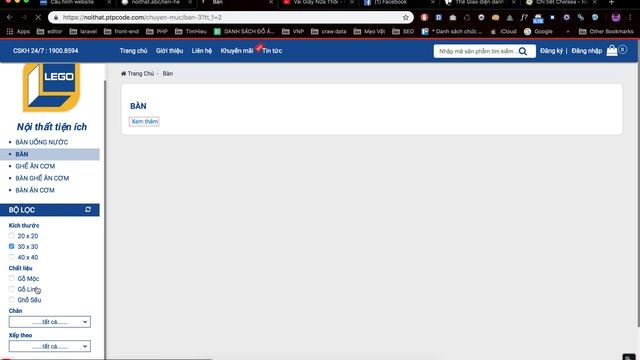Click the camera extension icon
Screen dimensions: 640x360
point(453,18)
